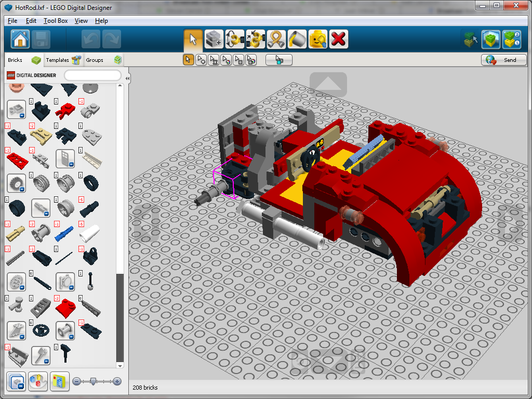Image resolution: width=532 pixels, height=399 pixels.
Task: Collapse the technic axle brick category
Action: (x=41, y=208)
